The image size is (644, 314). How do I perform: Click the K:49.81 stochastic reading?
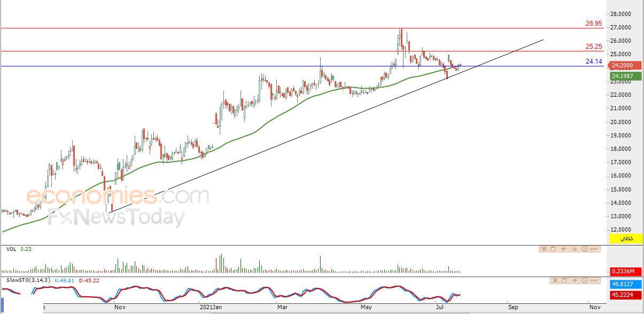click(65, 280)
